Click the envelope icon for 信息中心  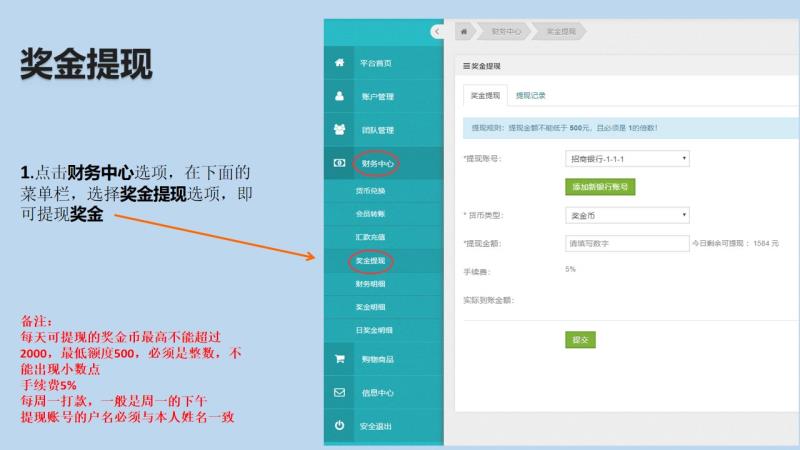(x=339, y=392)
